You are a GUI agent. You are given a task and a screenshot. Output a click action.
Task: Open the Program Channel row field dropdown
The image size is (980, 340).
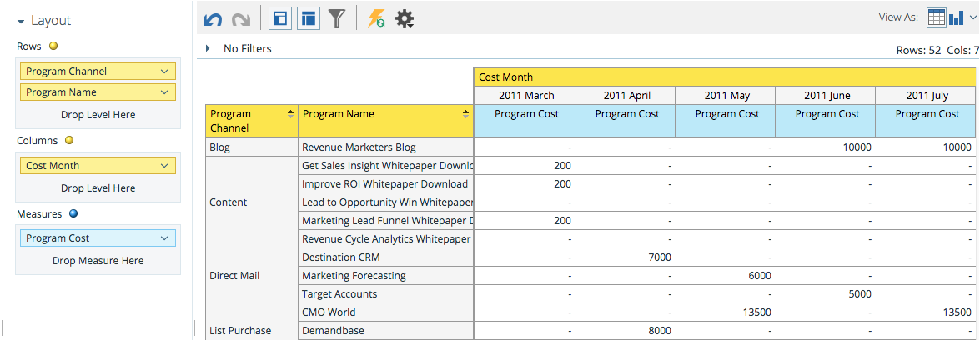(x=163, y=72)
